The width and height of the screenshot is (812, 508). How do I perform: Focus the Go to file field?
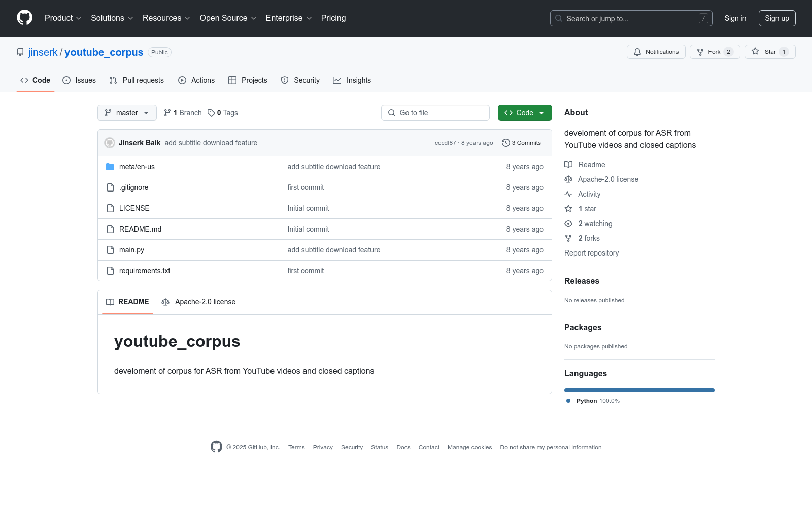pos(435,113)
